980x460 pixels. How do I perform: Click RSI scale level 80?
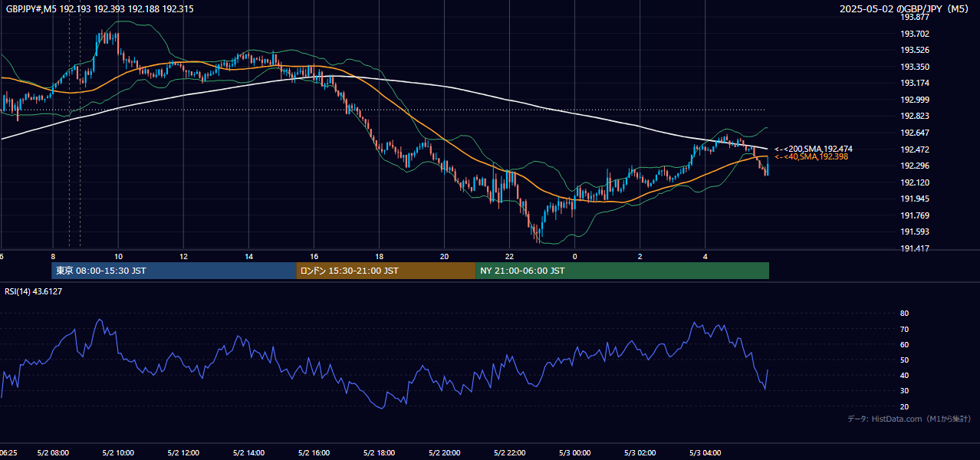pos(904,314)
